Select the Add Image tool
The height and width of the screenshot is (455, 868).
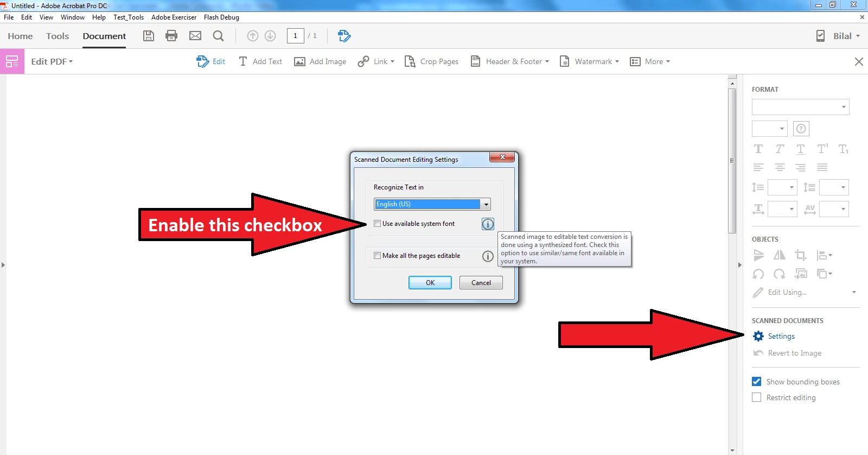(x=320, y=61)
